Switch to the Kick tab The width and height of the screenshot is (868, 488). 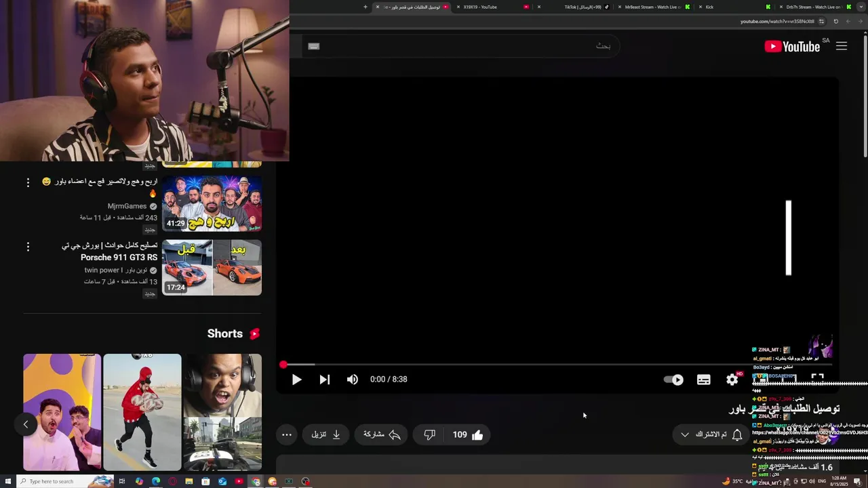pos(734,7)
